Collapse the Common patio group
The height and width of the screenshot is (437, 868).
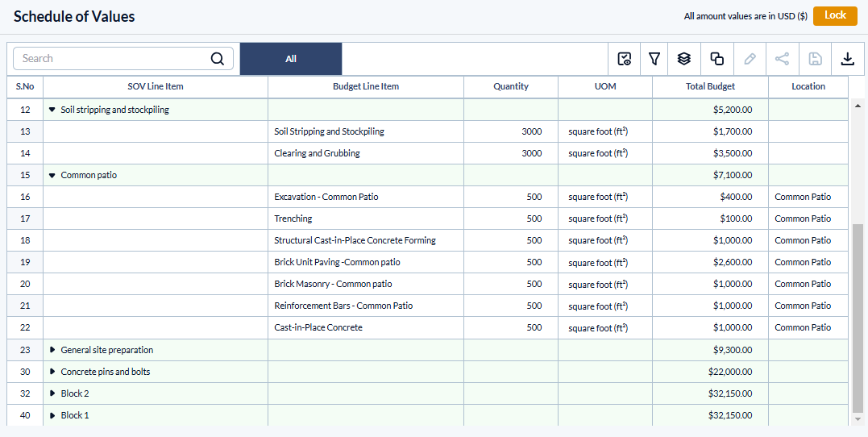tap(52, 175)
